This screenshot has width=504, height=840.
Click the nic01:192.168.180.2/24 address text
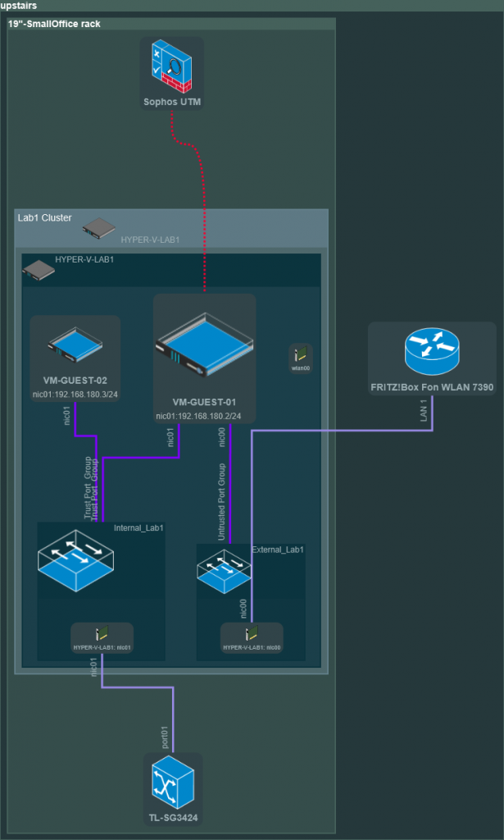[x=198, y=416]
